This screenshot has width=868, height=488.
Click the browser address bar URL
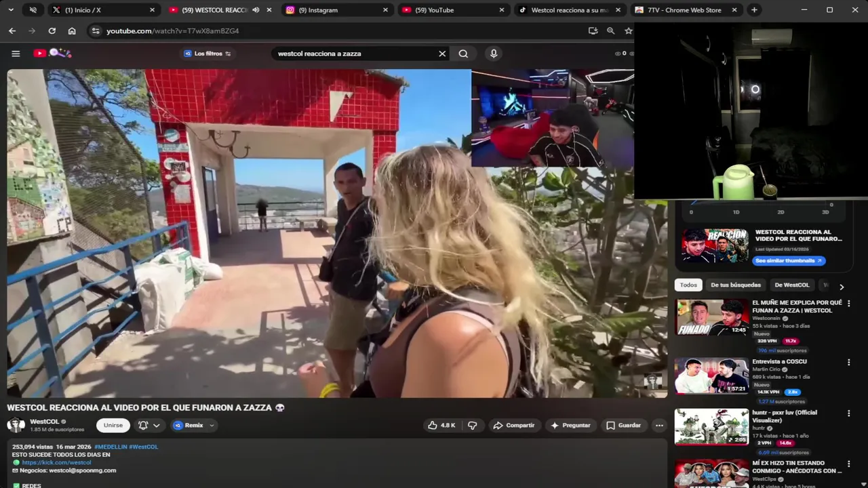click(172, 30)
